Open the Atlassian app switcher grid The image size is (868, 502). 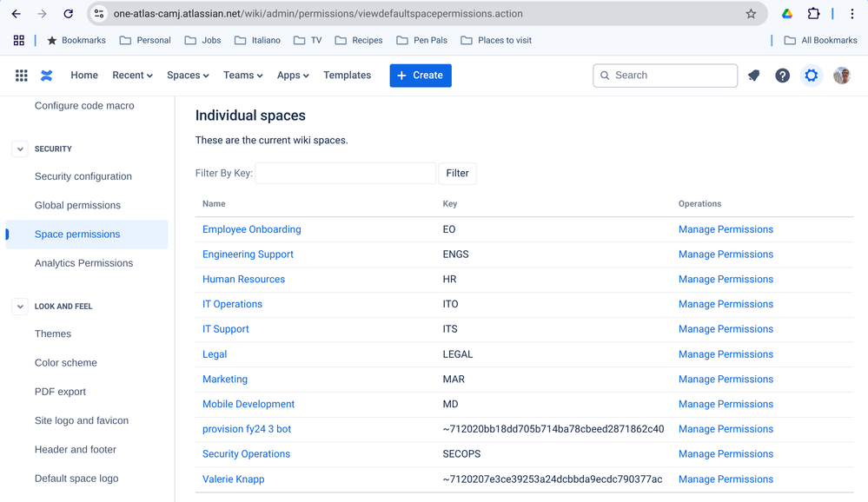pos(21,76)
